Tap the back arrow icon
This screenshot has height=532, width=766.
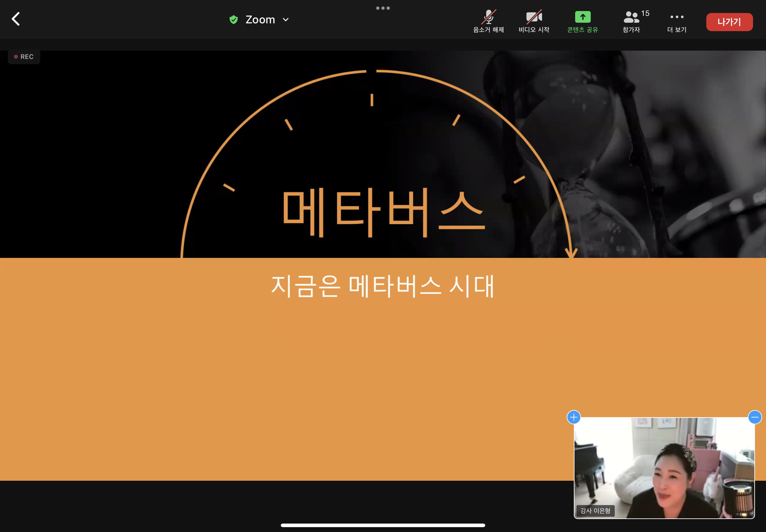[16, 19]
